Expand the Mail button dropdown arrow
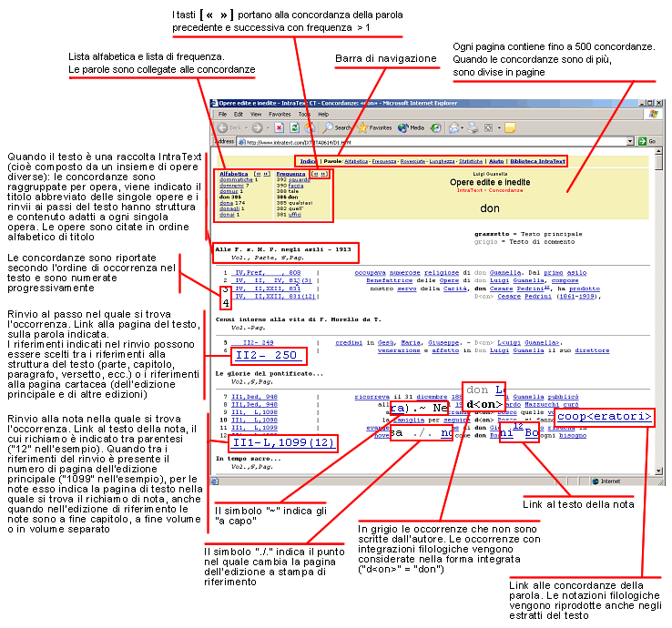Image resolution: width=672 pixels, height=628 pixels. [463, 127]
